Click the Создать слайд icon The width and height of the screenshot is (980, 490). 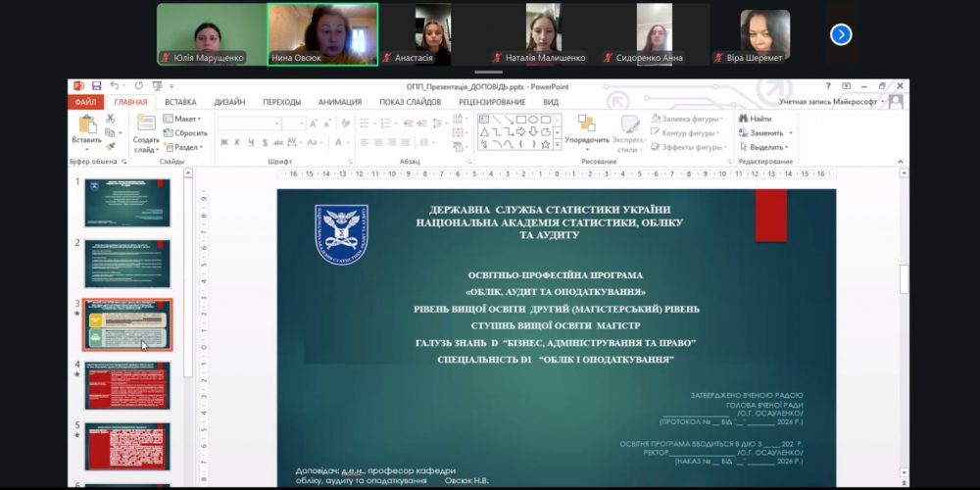pyautogui.click(x=147, y=123)
